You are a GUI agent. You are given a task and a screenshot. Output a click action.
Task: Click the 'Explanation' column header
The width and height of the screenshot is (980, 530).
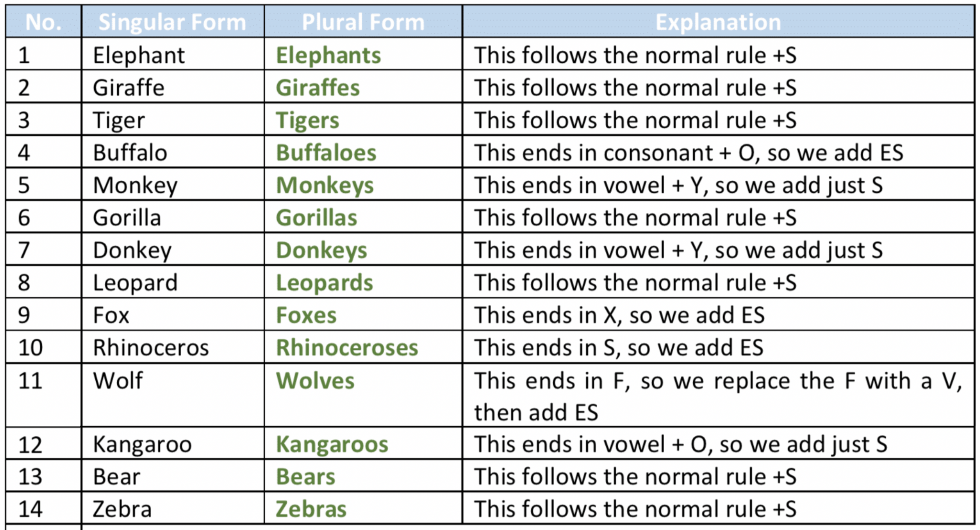(718, 22)
